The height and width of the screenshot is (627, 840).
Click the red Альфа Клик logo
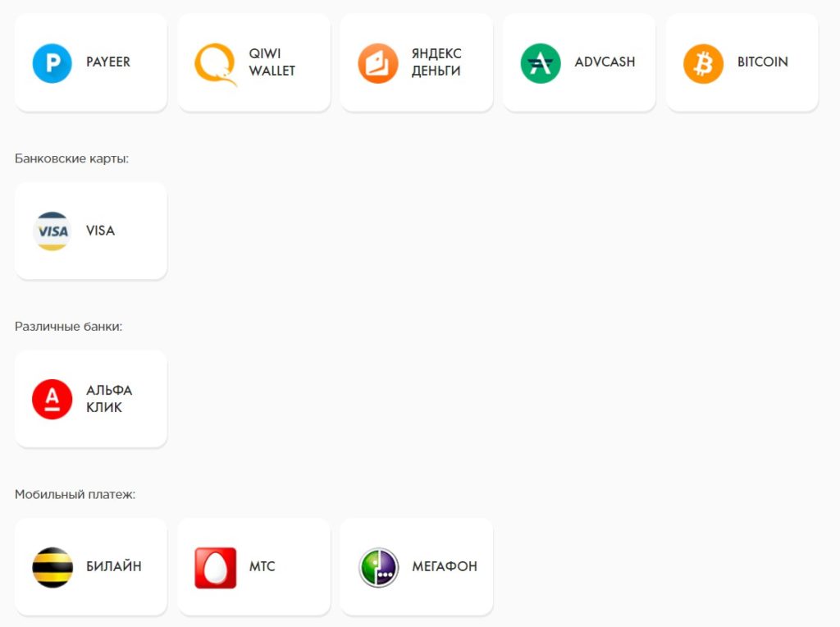pos(52,400)
